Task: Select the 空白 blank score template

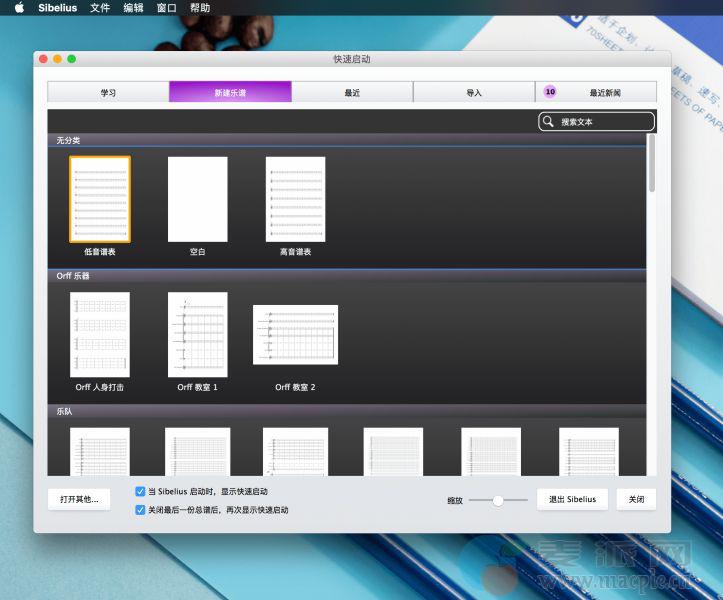Action: tap(197, 199)
